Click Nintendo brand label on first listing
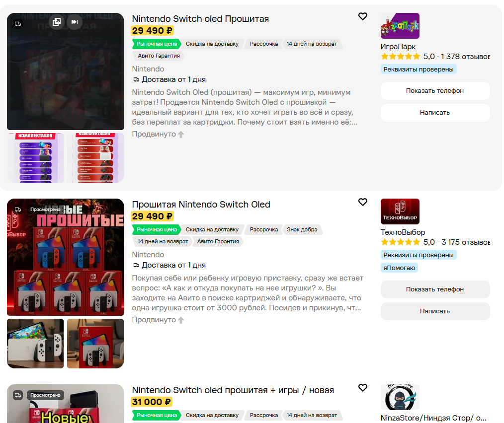504x423 pixels. click(148, 69)
